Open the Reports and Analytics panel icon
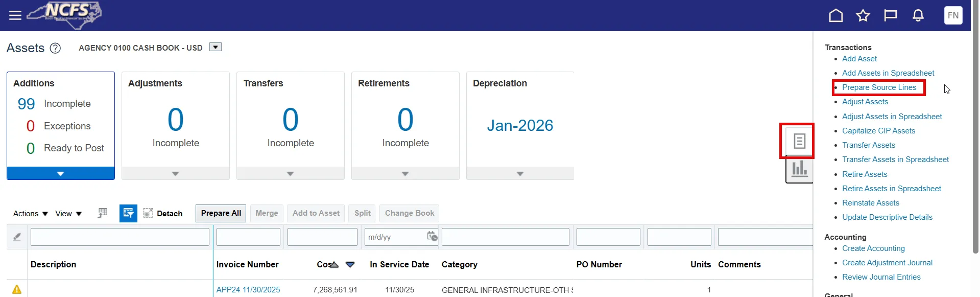 point(800,169)
